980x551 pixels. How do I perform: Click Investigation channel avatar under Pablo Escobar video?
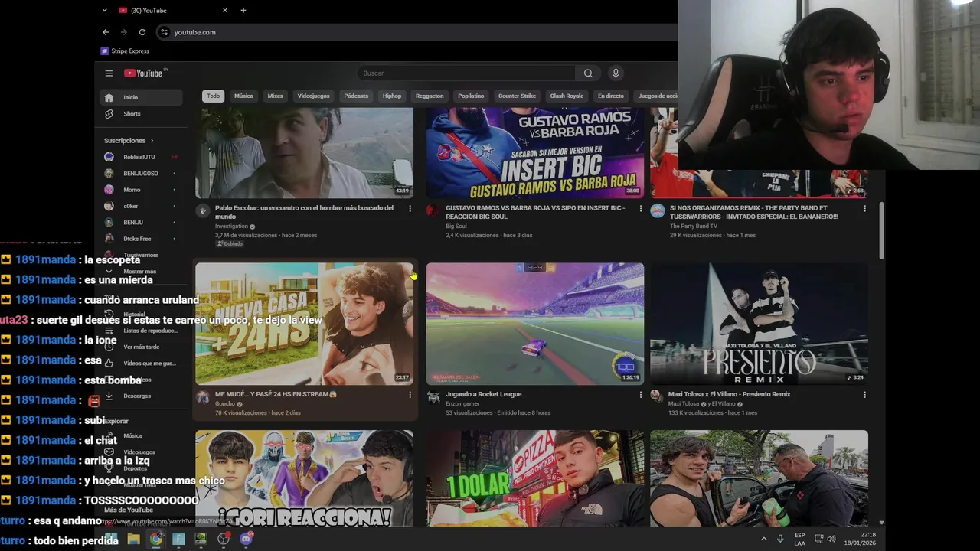203,211
